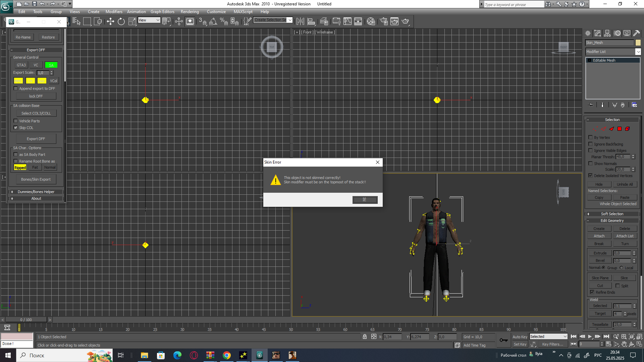
Task: Open the Utilities panel hammer icon
Action: pyautogui.click(x=636, y=33)
